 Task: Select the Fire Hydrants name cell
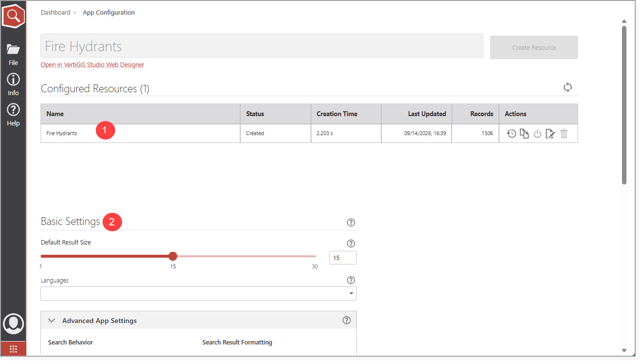pos(141,133)
